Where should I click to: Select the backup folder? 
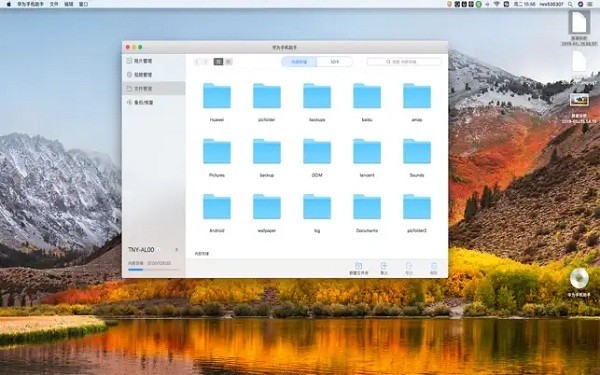[267, 151]
